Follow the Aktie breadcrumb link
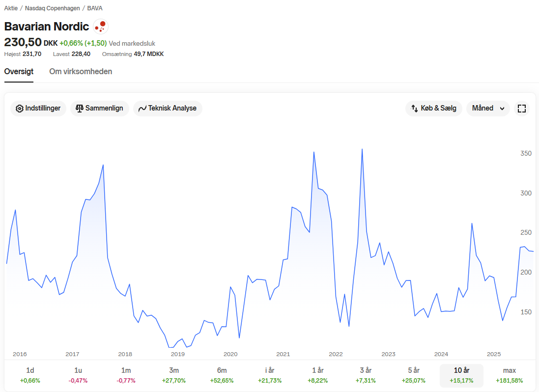The height and width of the screenshot is (392, 539). [x=11, y=8]
